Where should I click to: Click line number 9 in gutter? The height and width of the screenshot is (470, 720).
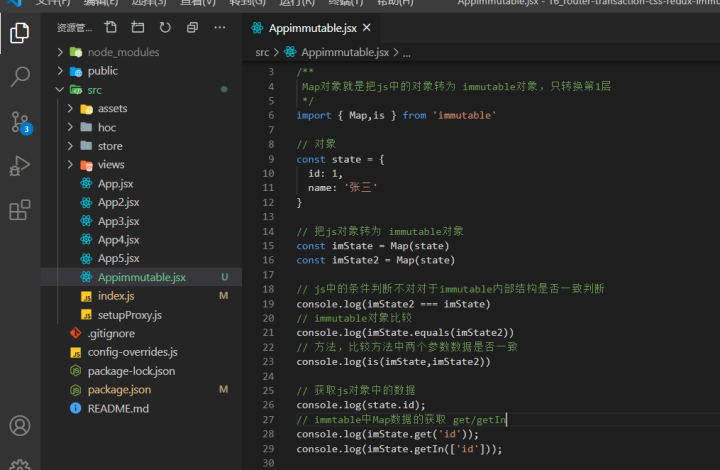point(271,159)
